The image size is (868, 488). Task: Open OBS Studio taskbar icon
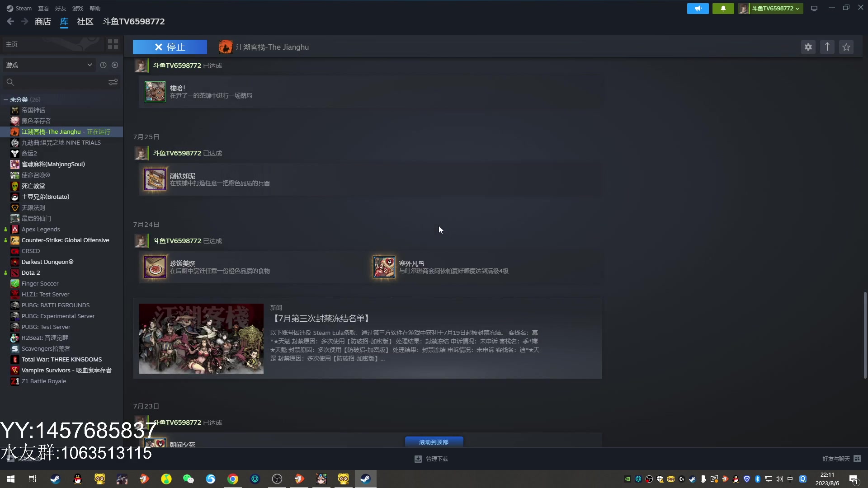click(x=277, y=479)
